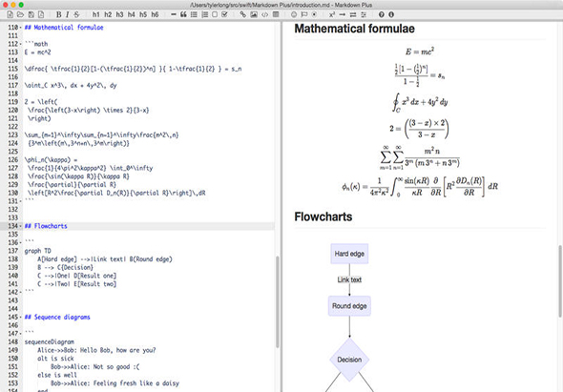Insert a blockquote
563x392 pixels.
pos(183,14)
